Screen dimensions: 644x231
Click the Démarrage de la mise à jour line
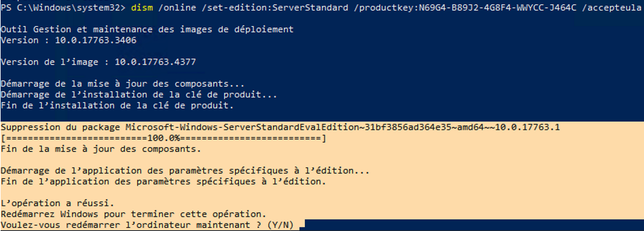pos(123,84)
